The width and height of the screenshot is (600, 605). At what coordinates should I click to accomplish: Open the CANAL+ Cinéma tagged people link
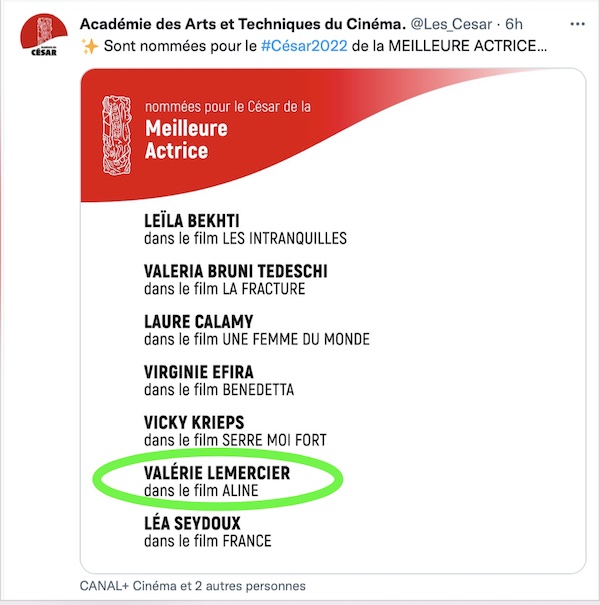193,586
